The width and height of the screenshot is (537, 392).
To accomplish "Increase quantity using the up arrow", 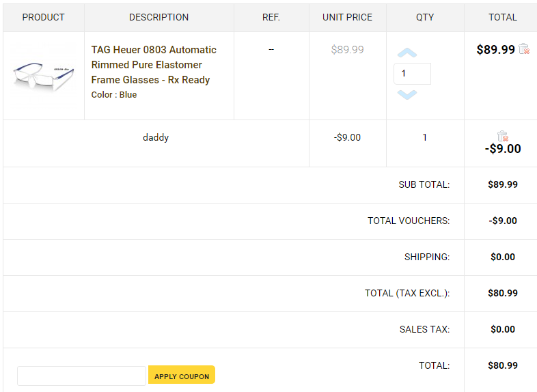I will tap(407, 53).
